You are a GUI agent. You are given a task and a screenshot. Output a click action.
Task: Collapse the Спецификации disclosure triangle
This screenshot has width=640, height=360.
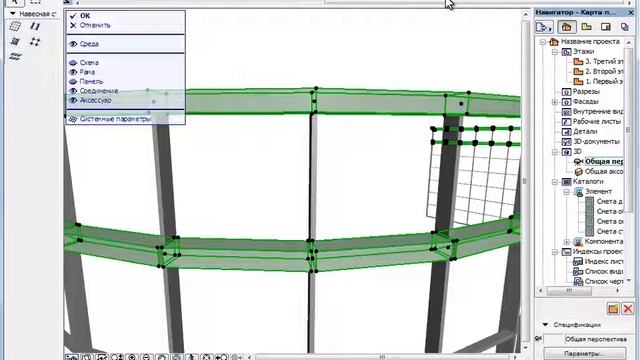pos(545,325)
